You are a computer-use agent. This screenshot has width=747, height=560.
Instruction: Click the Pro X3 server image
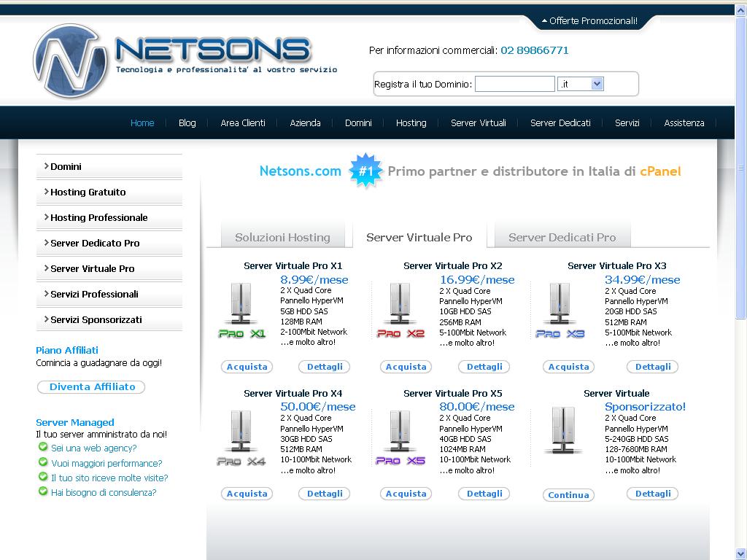coord(560,311)
